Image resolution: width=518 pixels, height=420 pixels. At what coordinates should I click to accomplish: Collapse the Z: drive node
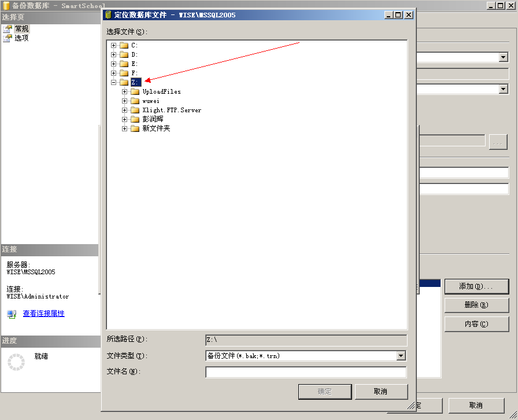[x=114, y=82]
